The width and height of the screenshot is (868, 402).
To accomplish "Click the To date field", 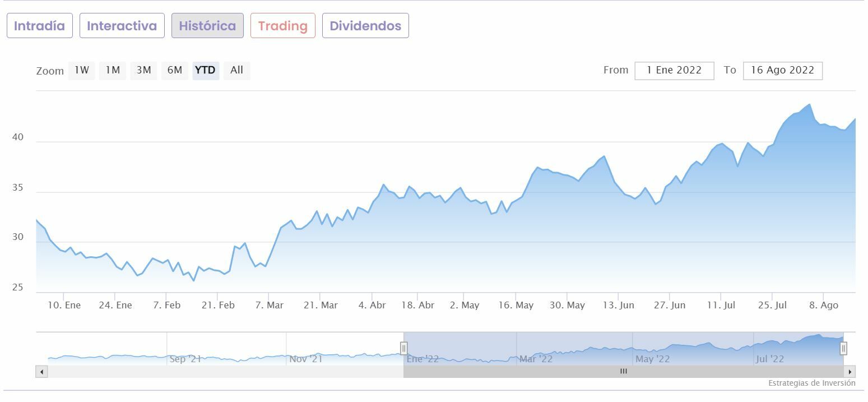I will [x=782, y=71].
